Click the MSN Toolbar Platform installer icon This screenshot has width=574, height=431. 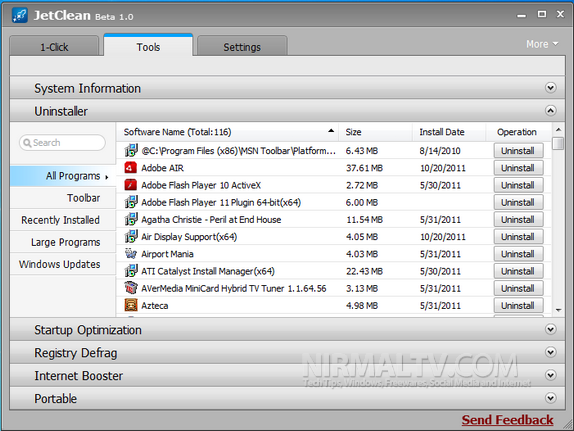[x=131, y=151]
